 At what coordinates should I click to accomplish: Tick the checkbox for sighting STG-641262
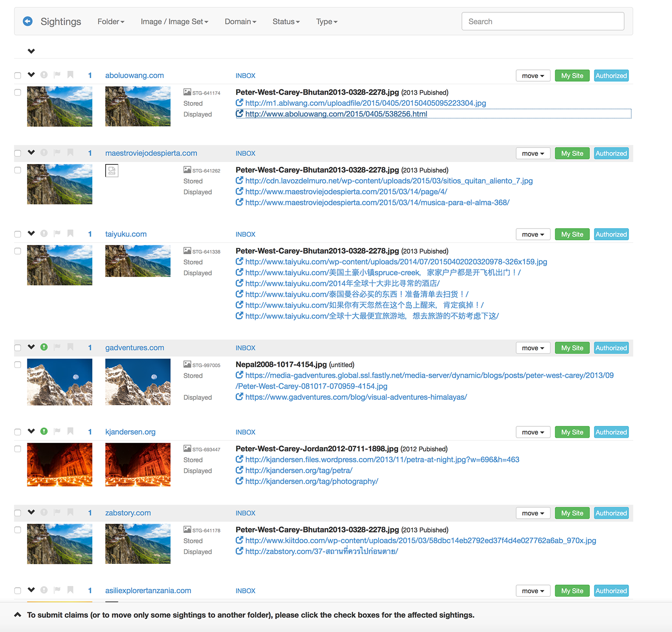pos(17,170)
